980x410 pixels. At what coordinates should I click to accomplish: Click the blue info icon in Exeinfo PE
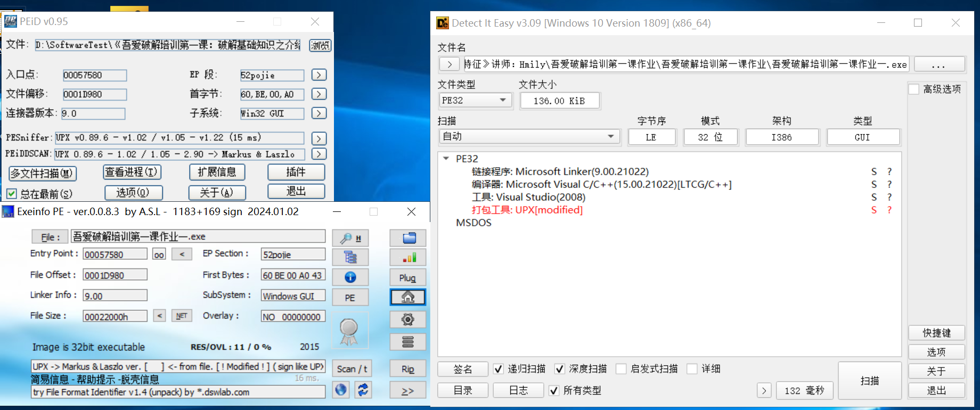tap(350, 277)
